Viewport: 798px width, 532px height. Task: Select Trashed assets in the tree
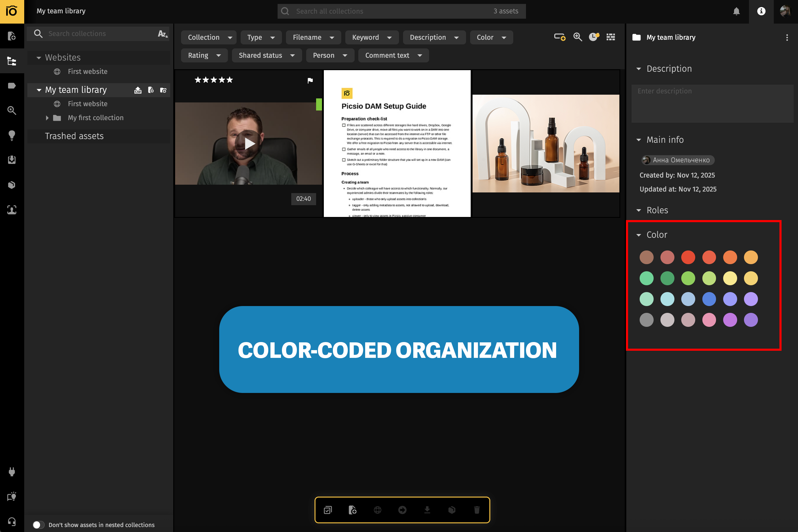coord(74,136)
